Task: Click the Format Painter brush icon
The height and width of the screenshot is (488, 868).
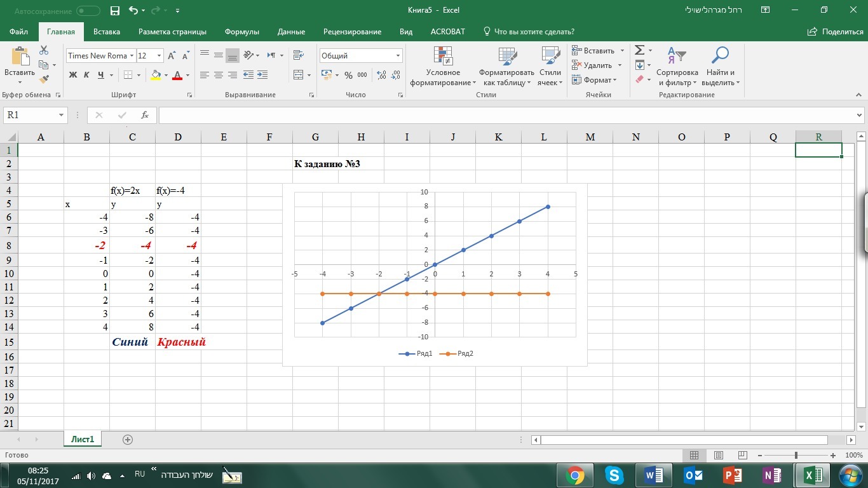Action: pos(44,79)
